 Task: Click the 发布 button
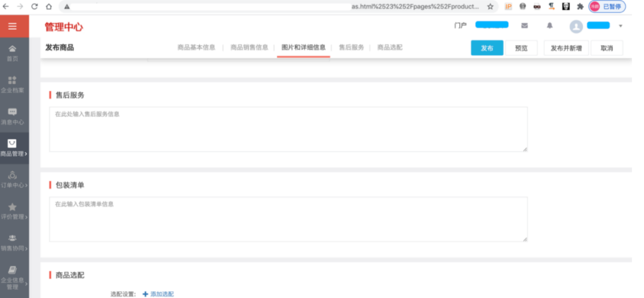[x=487, y=48]
